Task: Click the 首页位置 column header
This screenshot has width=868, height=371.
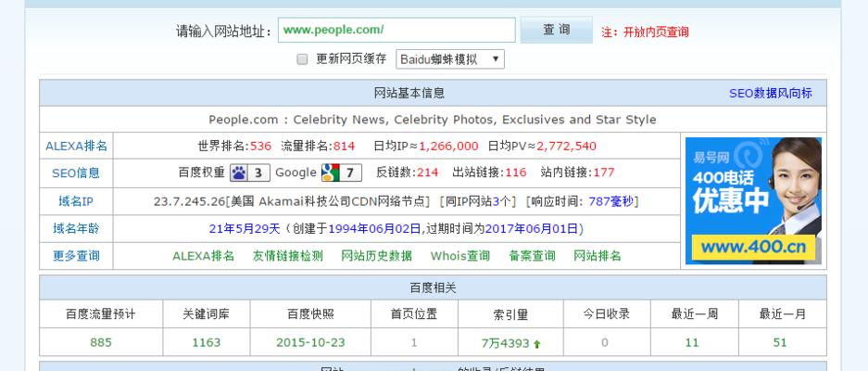Action: click(x=413, y=314)
